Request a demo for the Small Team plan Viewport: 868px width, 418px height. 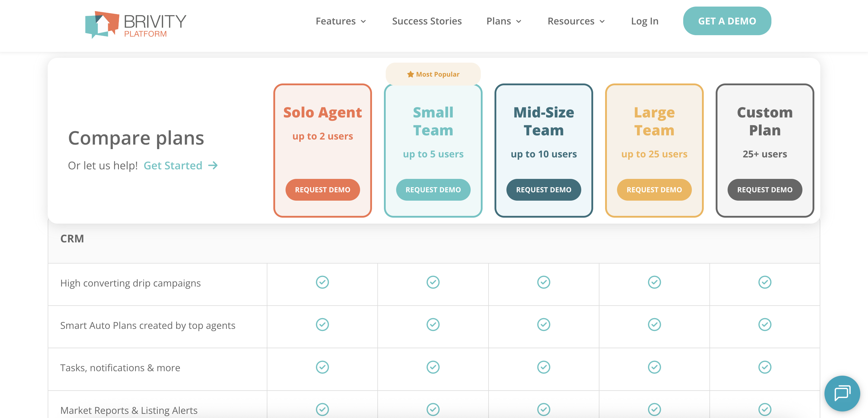[433, 189]
